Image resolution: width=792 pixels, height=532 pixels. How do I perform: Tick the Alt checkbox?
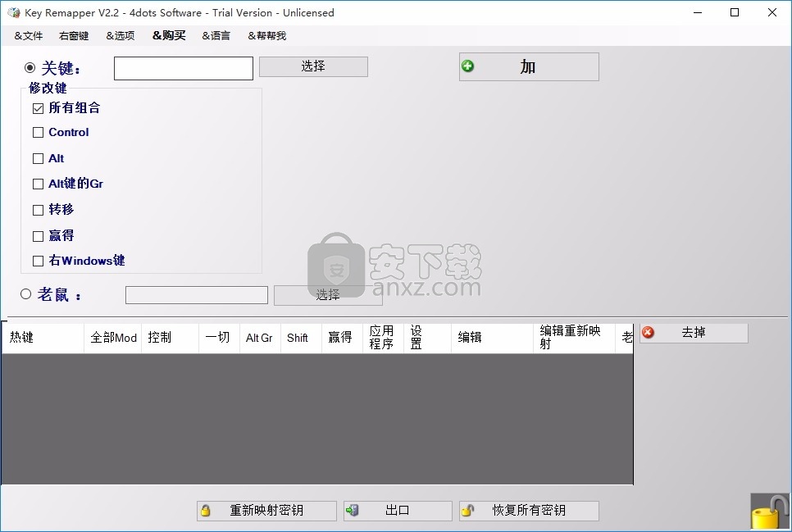point(38,159)
